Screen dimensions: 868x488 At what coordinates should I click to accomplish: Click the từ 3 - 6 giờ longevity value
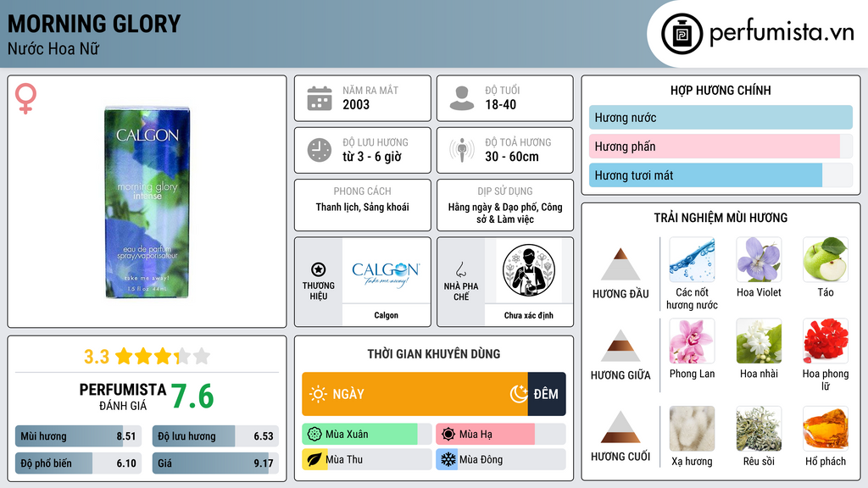tap(371, 157)
